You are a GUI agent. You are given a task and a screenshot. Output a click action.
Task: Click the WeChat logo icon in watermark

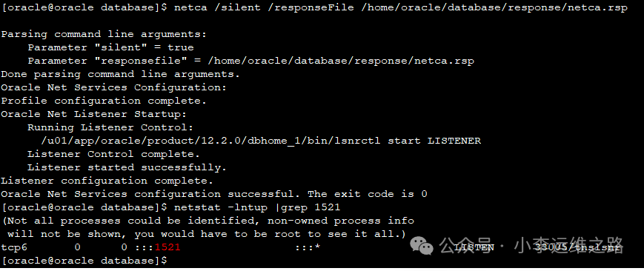click(421, 246)
